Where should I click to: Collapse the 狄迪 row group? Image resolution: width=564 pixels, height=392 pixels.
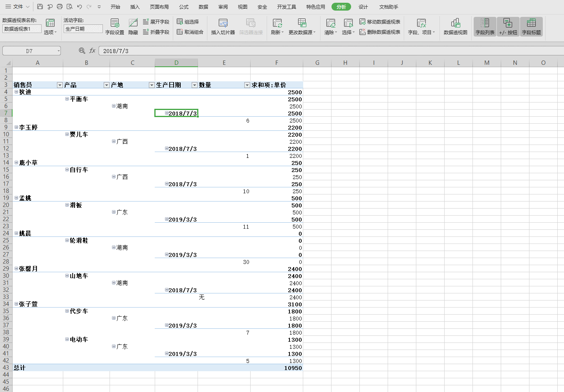click(16, 92)
